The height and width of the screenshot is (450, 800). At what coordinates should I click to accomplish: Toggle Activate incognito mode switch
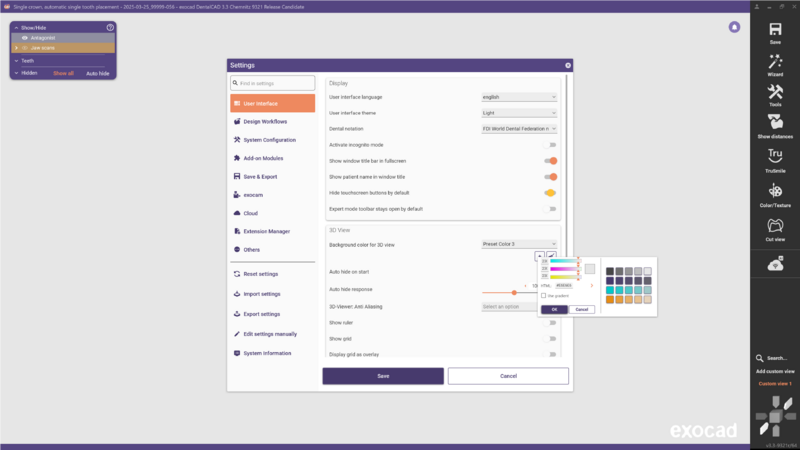[550, 145]
